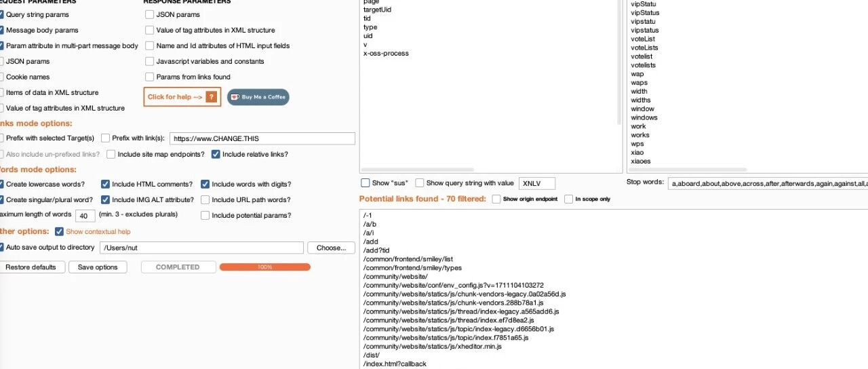The image size is (868, 369).
Task: Click Save options button
Action: pos(98,267)
